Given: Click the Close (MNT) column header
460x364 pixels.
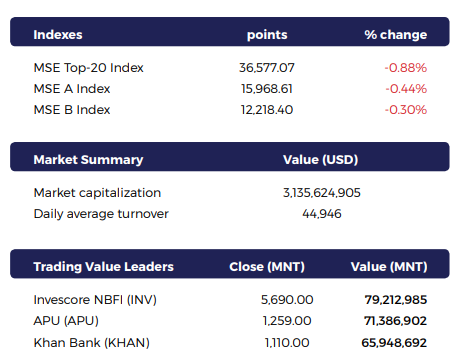Looking at the screenshot, I should click(x=267, y=267).
